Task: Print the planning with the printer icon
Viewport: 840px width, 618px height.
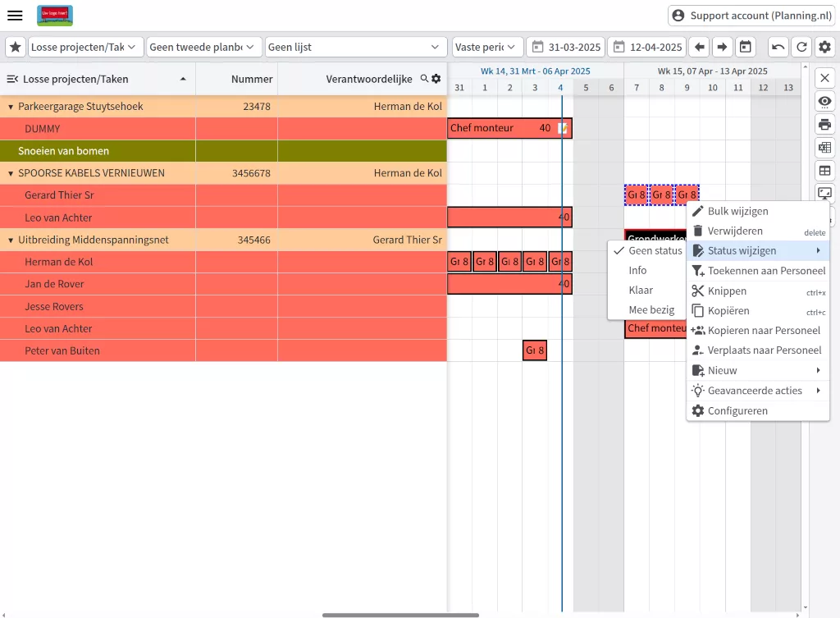Action: click(824, 125)
